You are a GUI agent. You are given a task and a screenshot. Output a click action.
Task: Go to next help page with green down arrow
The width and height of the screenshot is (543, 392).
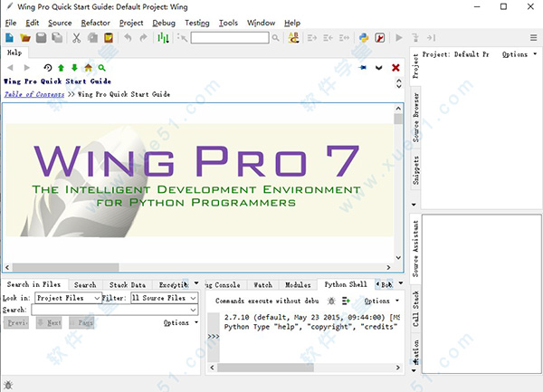[74, 68]
